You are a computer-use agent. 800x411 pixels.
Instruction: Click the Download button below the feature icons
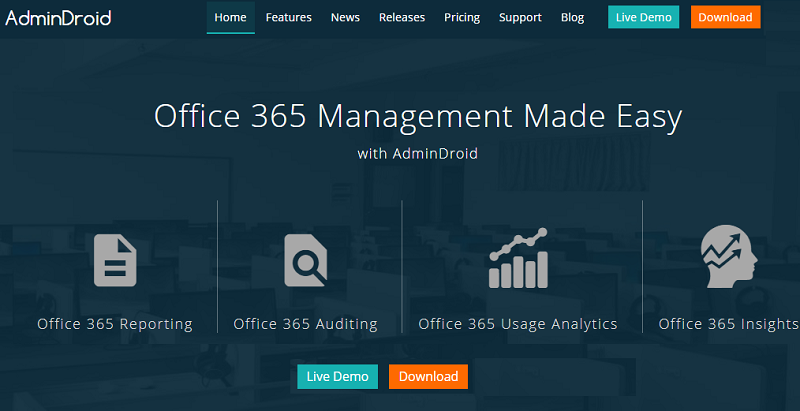click(429, 377)
